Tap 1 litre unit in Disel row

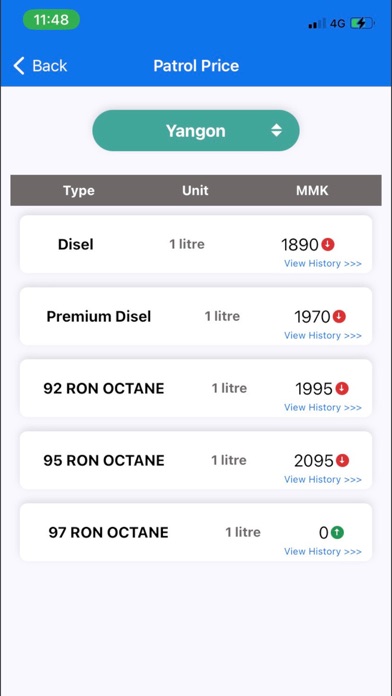point(187,244)
